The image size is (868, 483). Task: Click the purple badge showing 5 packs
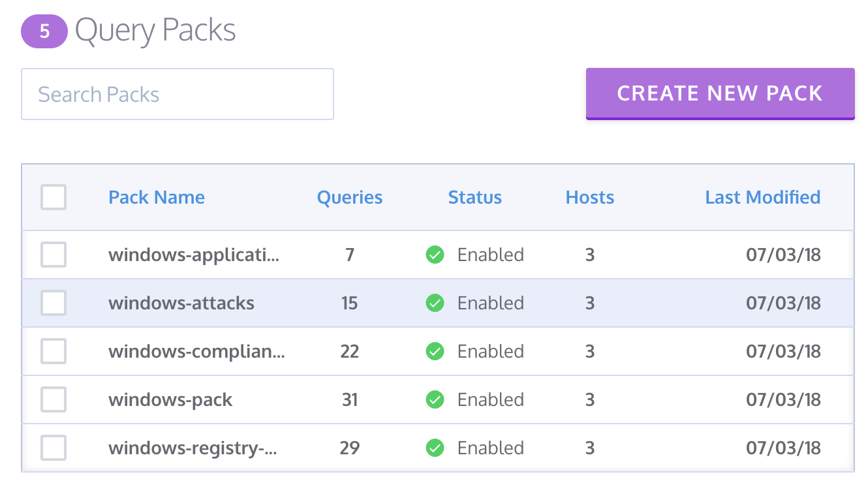pos(44,32)
